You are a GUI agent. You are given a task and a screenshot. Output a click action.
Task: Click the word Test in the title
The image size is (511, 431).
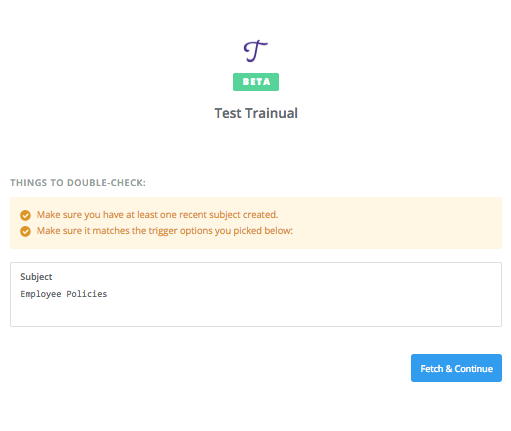point(228,113)
